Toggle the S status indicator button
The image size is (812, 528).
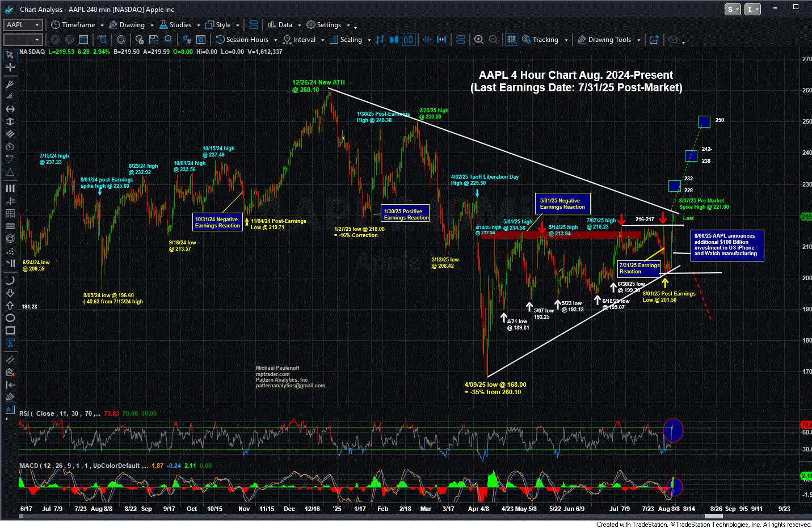733,9
